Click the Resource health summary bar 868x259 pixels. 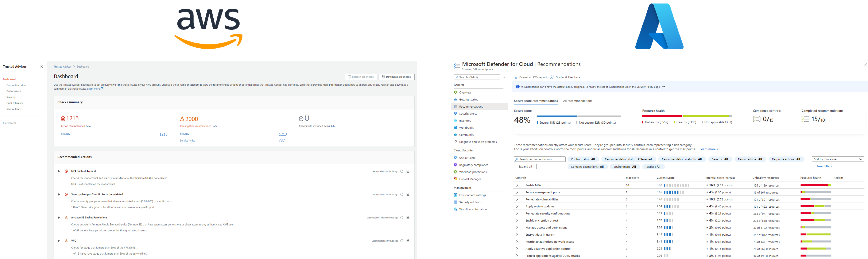pyautogui.click(x=687, y=116)
